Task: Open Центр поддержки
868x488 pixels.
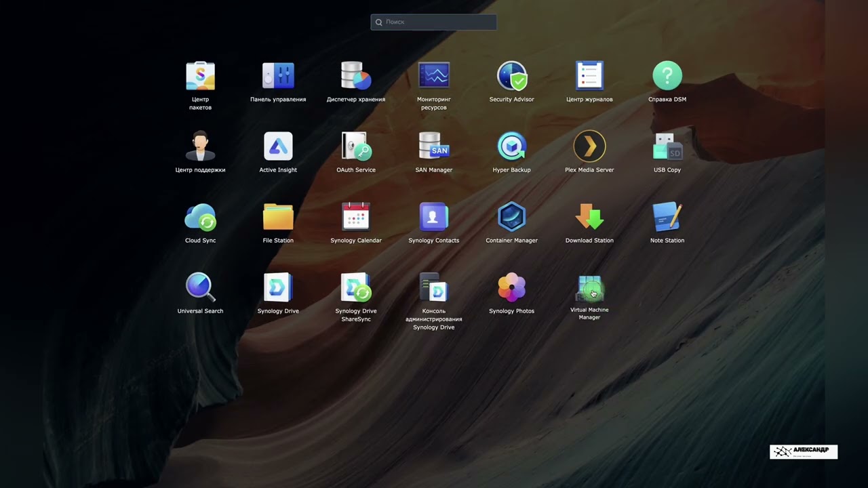Action: [200, 146]
